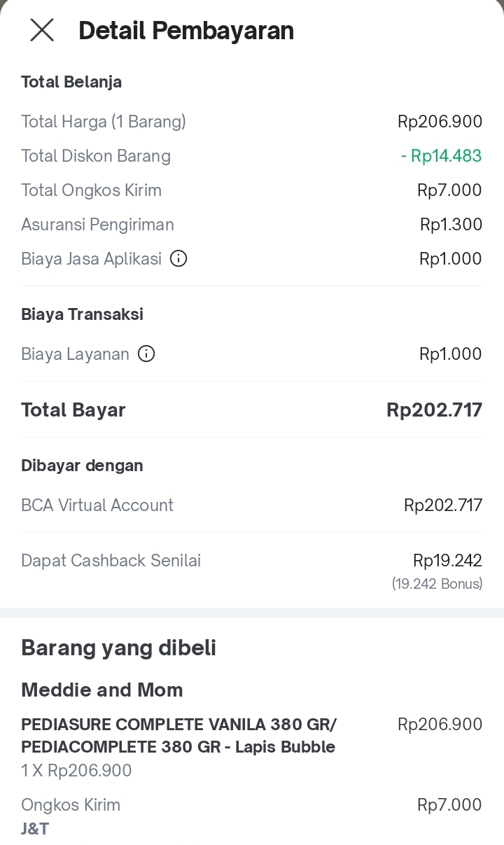Tap the Total Ongkos Kirim label
The height and width of the screenshot is (845, 504).
coord(91,190)
